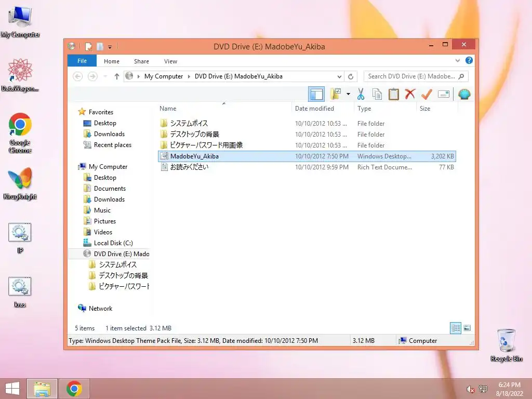532x399 pixels.
Task: Switch to large icons view
Action: [467, 328]
